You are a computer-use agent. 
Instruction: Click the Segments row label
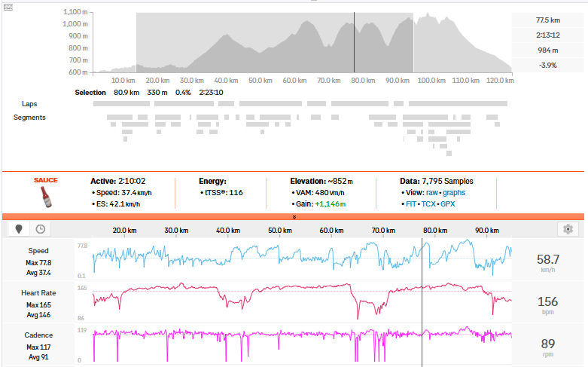[29, 118]
